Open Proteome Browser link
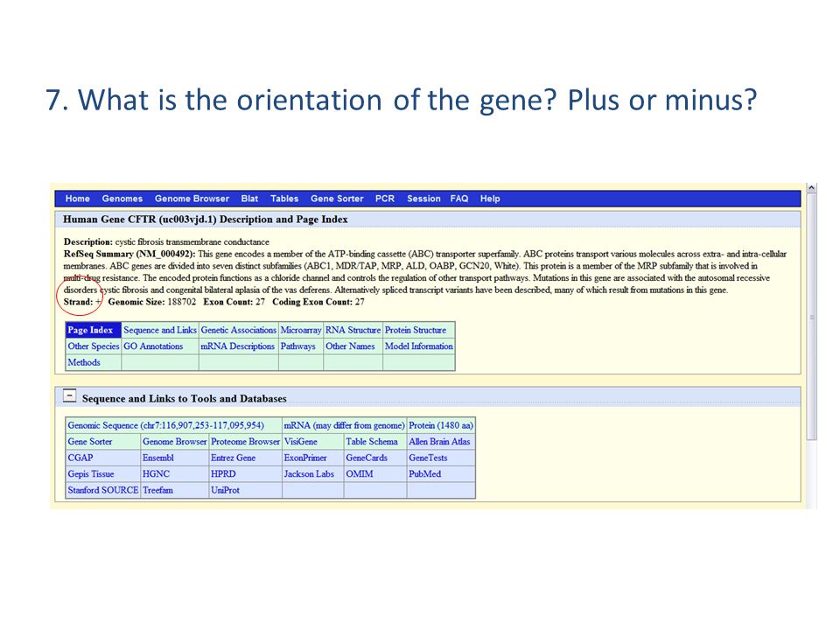The height and width of the screenshot is (630, 840). click(x=245, y=441)
